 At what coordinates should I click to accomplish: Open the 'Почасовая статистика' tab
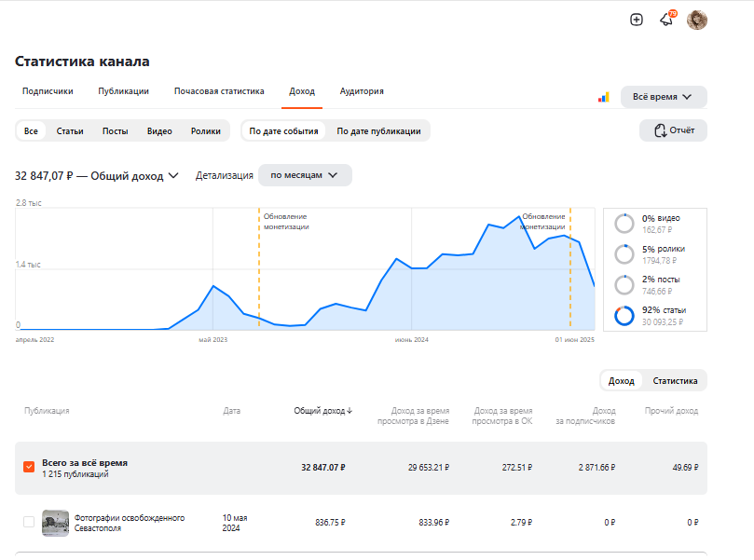pyautogui.click(x=219, y=91)
